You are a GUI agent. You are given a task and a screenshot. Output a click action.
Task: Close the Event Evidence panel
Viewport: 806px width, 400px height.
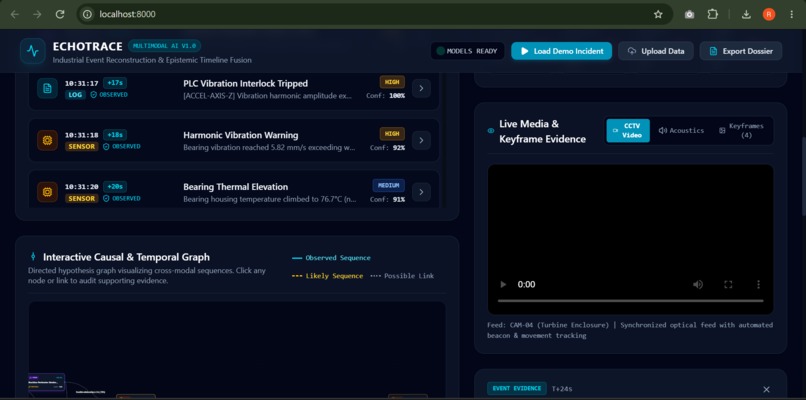(766, 390)
